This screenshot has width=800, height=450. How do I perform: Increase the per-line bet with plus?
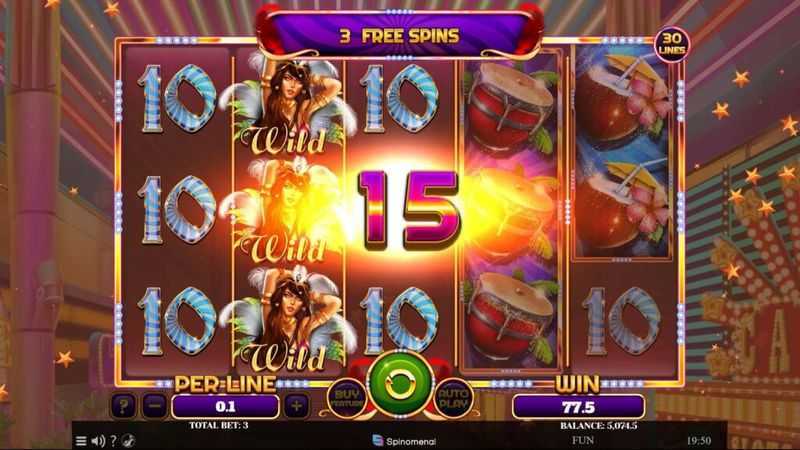(x=296, y=406)
